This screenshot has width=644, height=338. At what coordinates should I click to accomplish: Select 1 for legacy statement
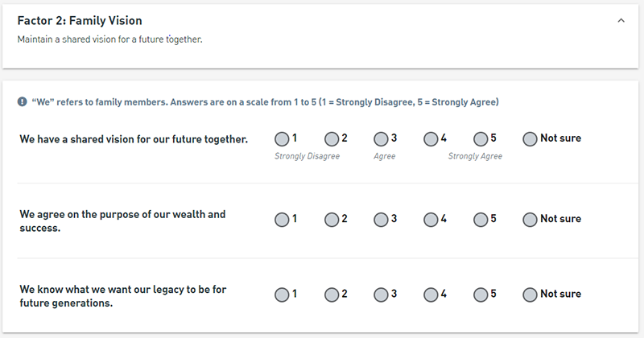coord(282,295)
